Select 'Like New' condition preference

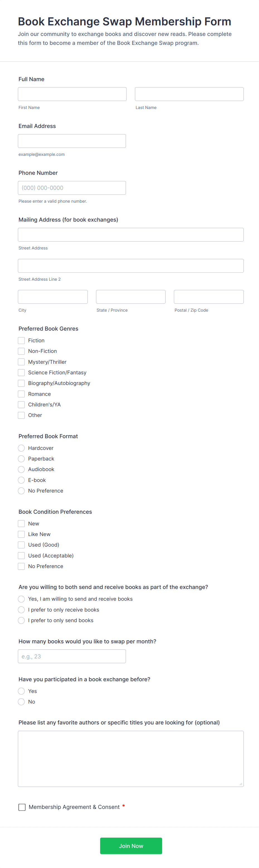pyautogui.click(x=21, y=534)
